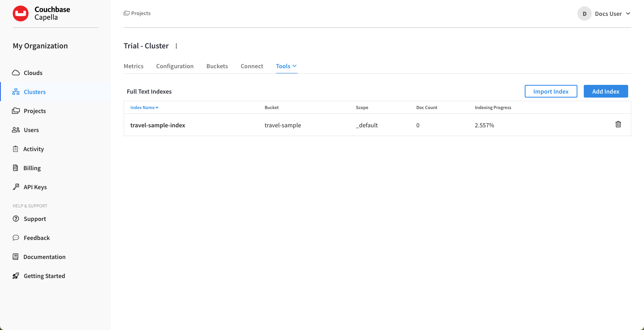Click the Trial - Cluster title
Image resolution: width=644 pixels, height=330 pixels.
(x=146, y=46)
